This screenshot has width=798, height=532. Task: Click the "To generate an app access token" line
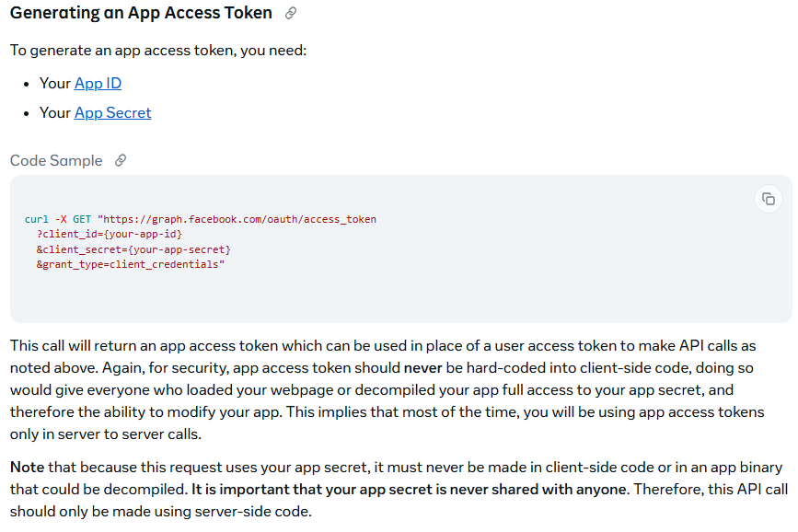pos(158,51)
